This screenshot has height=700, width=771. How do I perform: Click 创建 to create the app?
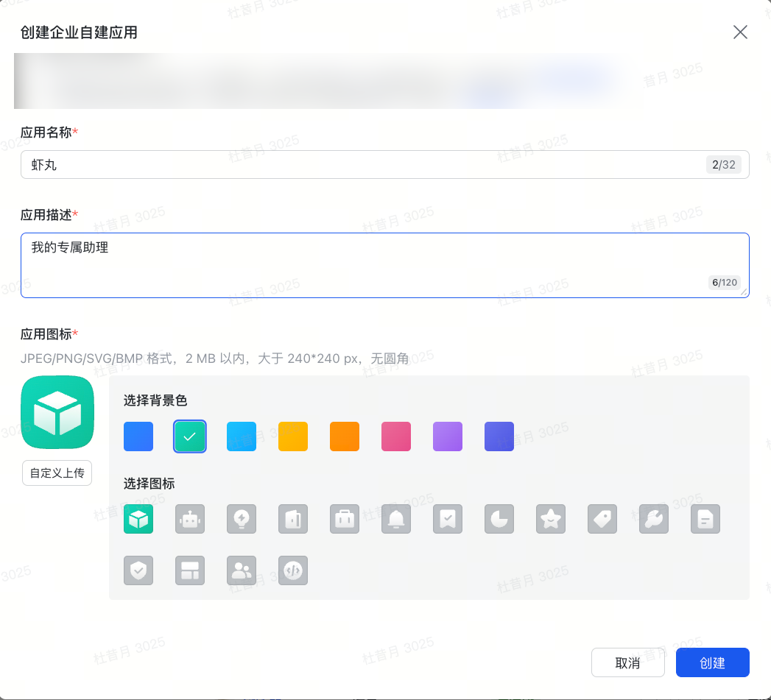tap(713, 662)
